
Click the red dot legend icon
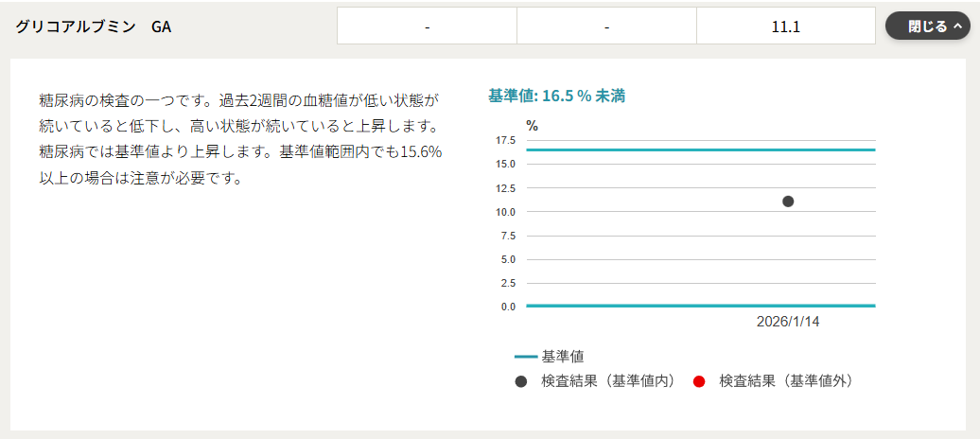[x=699, y=381]
